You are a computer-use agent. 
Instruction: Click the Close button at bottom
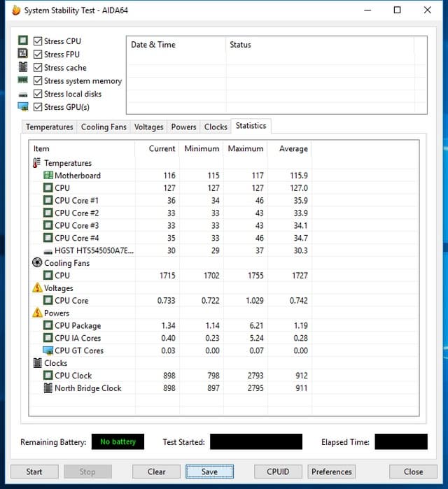click(x=413, y=472)
